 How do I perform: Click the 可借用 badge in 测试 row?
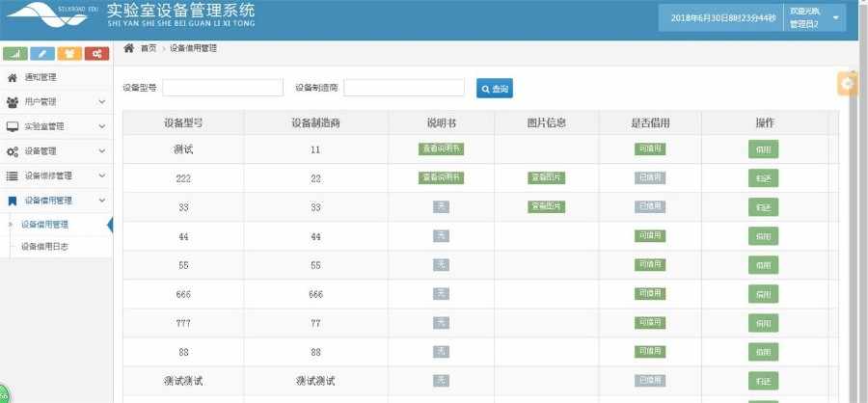coord(650,148)
